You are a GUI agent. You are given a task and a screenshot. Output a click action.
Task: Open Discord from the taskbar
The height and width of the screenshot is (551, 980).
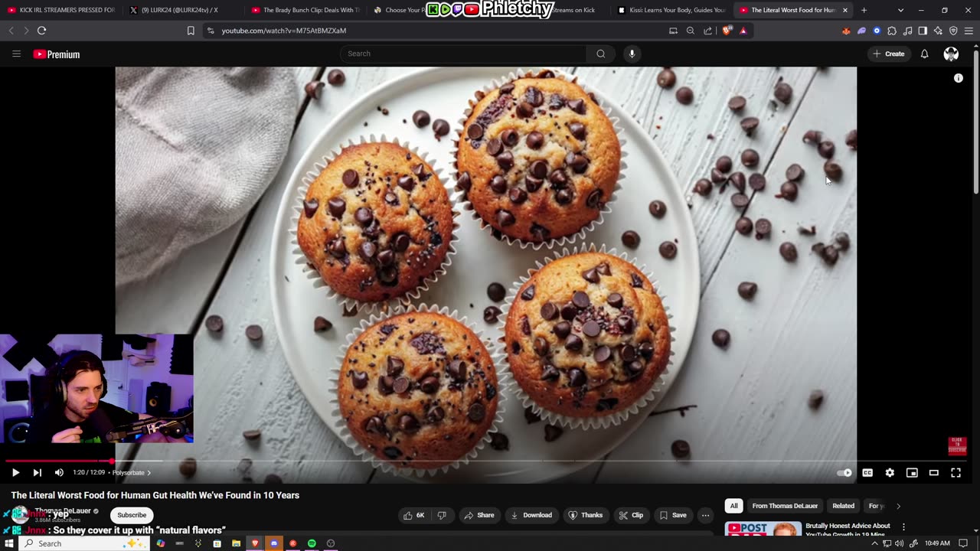[x=274, y=543]
